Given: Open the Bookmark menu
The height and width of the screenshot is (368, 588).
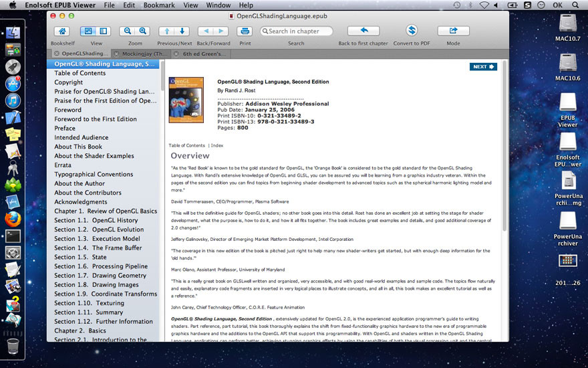Looking at the screenshot, I should pyautogui.click(x=159, y=5).
